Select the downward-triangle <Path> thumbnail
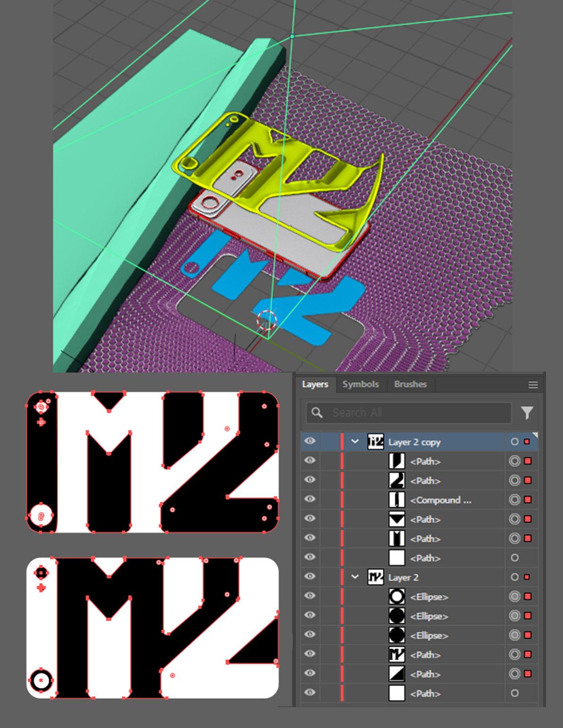Viewport: 563px width, 728px height. pyautogui.click(x=397, y=519)
